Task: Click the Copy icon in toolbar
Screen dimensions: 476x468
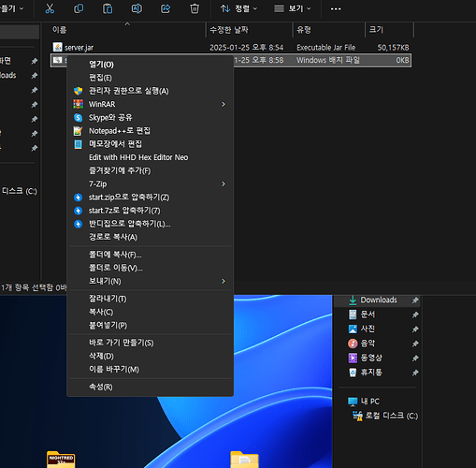Action: (79, 8)
